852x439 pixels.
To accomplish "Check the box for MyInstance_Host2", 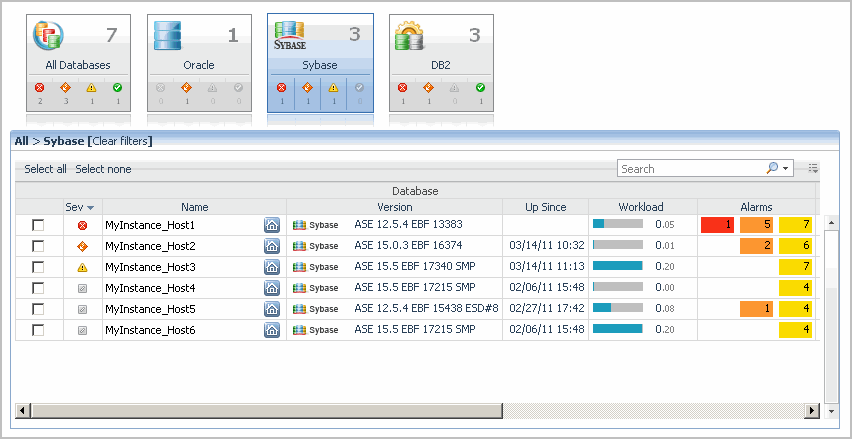I will 38,246.
